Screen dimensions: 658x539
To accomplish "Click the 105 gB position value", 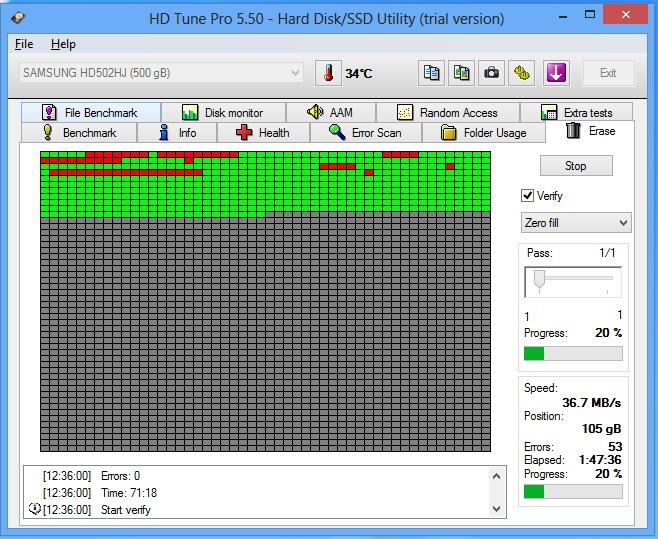I will [x=601, y=429].
